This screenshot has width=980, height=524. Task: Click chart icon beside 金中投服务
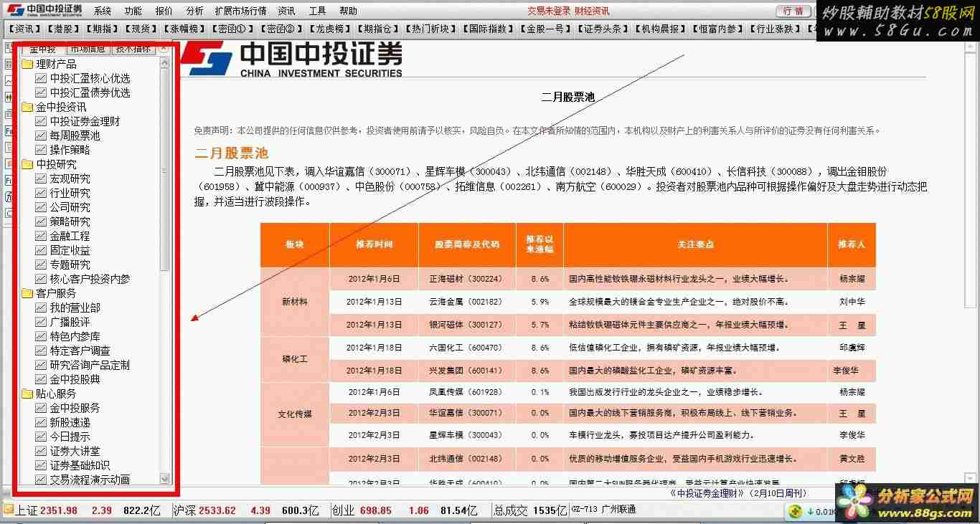pos(41,408)
